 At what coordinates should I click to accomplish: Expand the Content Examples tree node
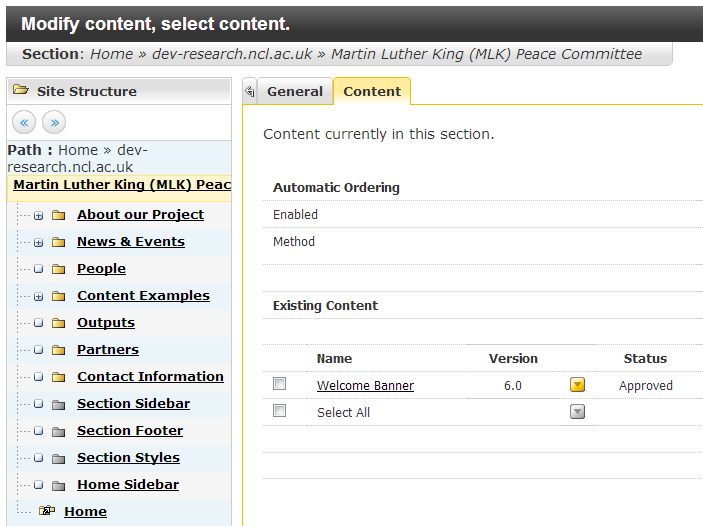(x=38, y=296)
